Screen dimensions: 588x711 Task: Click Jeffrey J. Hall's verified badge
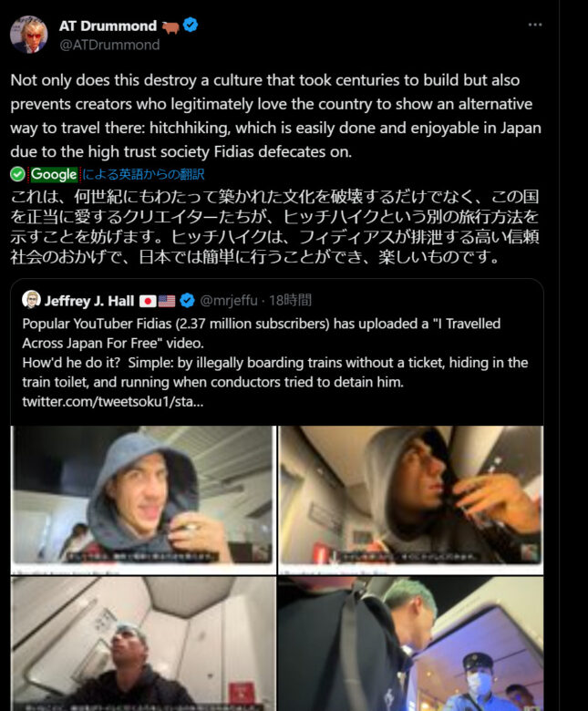click(187, 300)
